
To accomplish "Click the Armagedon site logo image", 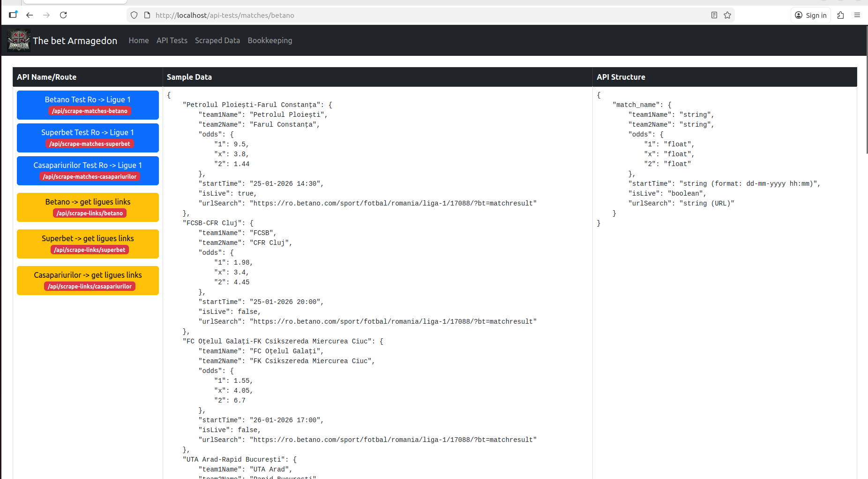I will [19, 40].
